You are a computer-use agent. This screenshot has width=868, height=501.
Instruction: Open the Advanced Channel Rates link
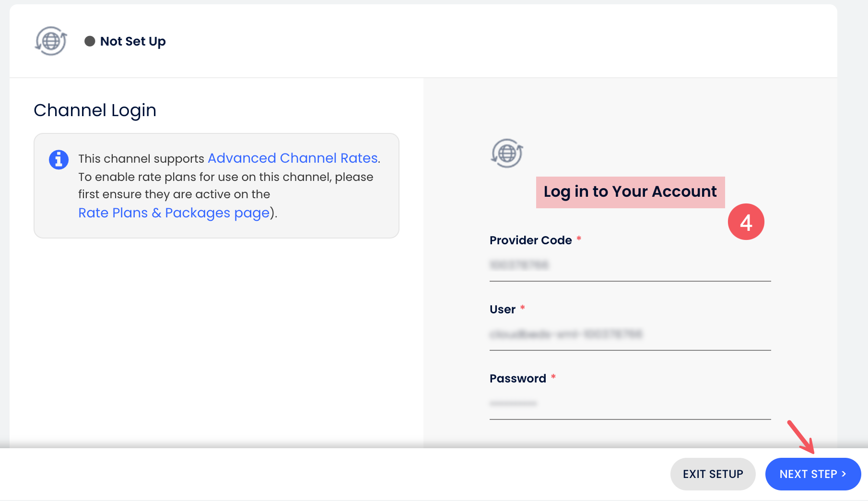pyautogui.click(x=293, y=158)
